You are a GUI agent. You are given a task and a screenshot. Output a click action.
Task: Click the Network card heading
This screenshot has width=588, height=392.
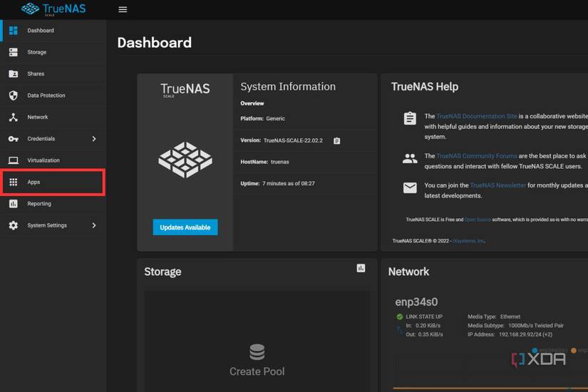click(408, 272)
